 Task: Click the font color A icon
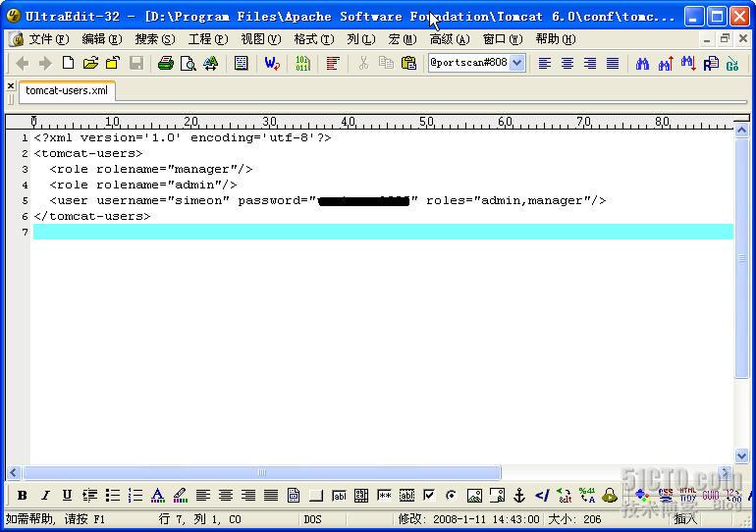[x=158, y=495]
